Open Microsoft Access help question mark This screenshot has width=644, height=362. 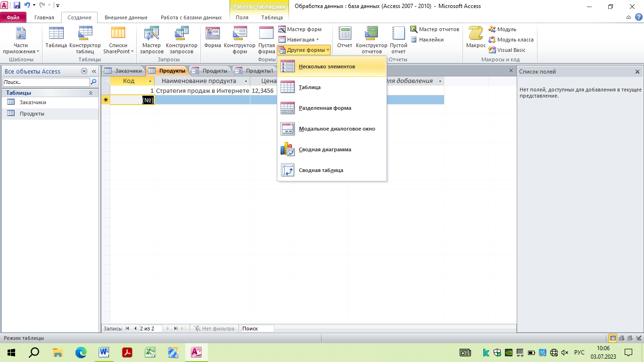click(638, 17)
